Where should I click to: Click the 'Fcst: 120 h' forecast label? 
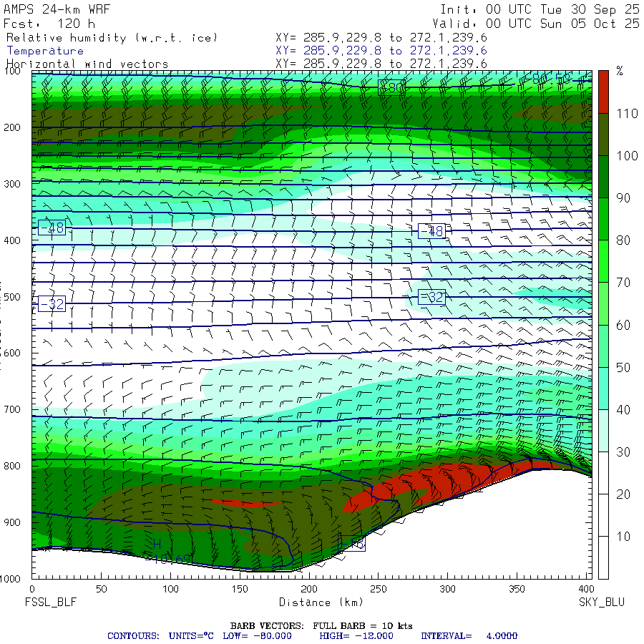(49, 24)
